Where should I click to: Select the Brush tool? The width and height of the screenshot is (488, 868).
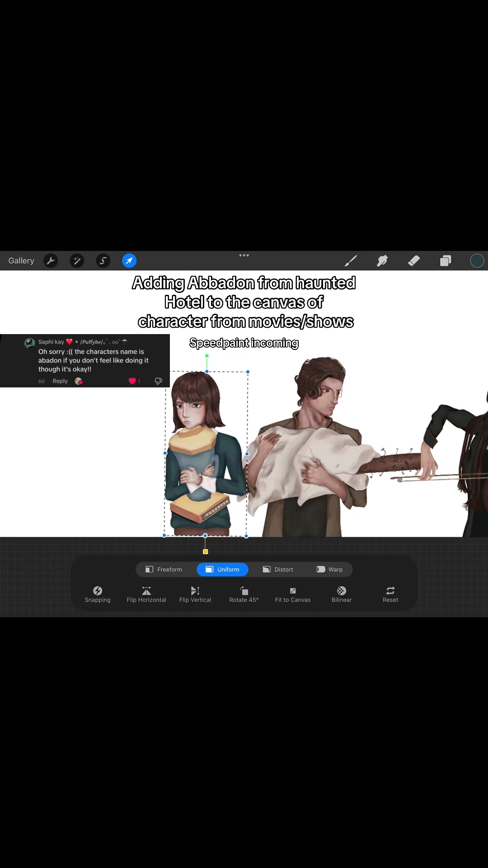click(351, 261)
